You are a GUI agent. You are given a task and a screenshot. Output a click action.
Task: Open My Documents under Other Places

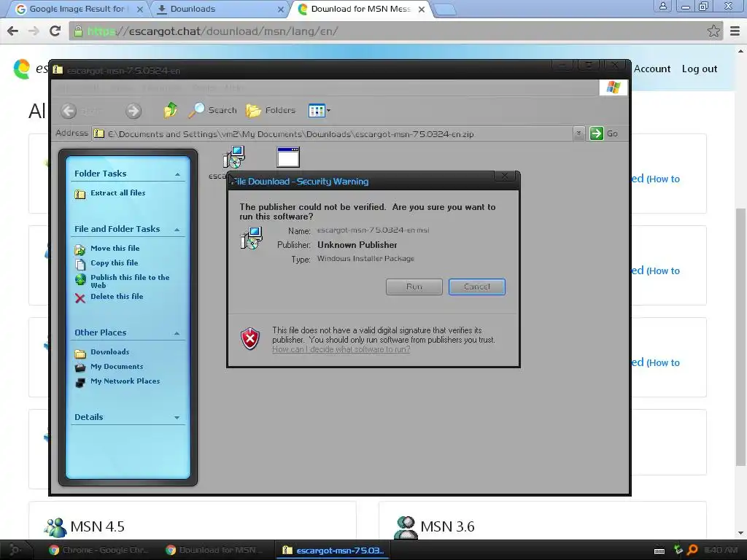[117, 367]
